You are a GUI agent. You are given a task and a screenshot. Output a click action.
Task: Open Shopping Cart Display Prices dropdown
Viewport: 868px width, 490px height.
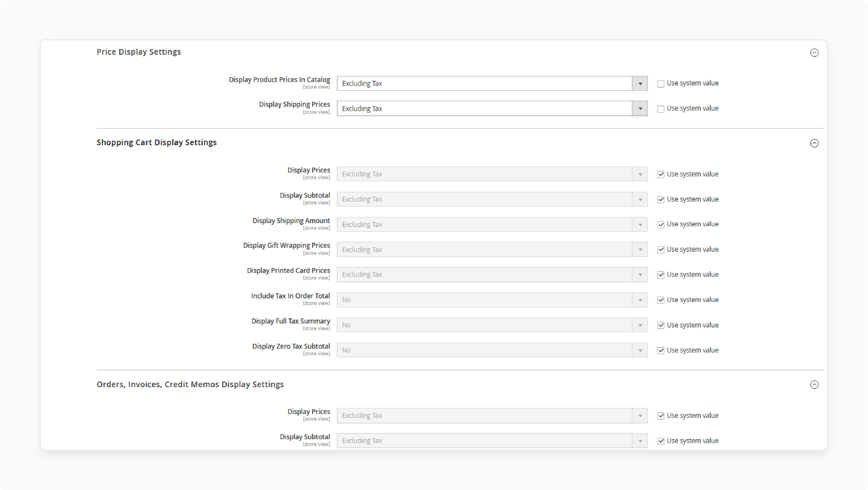(x=492, y=174)
